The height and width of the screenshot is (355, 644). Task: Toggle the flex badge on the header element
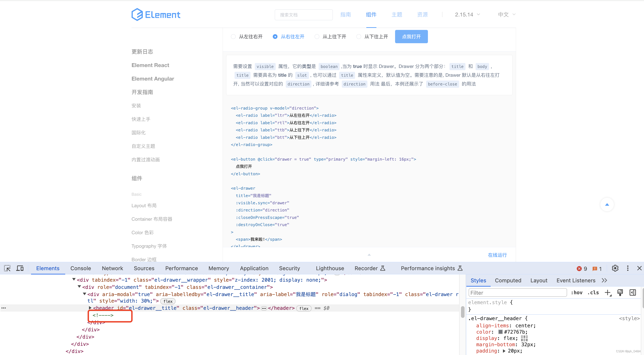tap(304, 308)
